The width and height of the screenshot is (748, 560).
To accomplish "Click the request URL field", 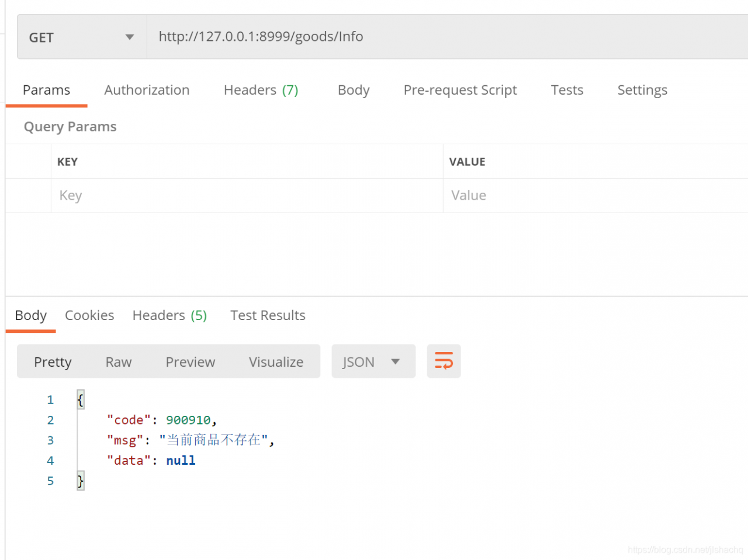I will coord(444,37).
